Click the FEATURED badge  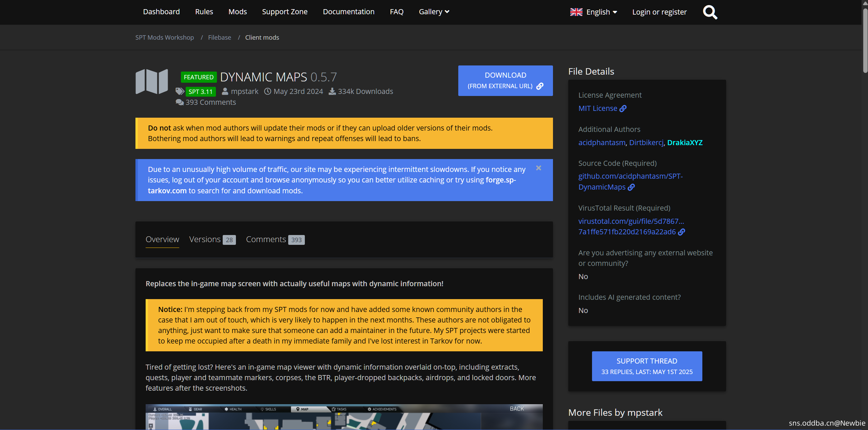pos(199,77)
